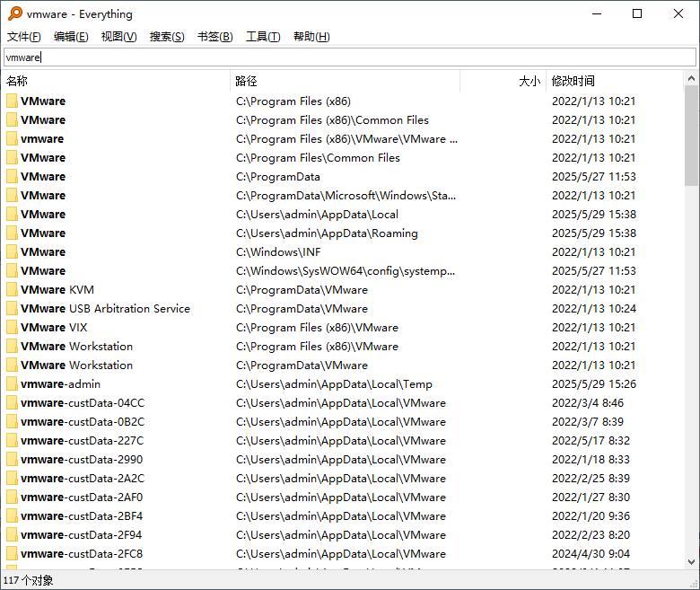The height and width of the screenshot is (590, 700).
Task: Click modified time 2022/1/13 10:24
Action: tap(594, 309)
